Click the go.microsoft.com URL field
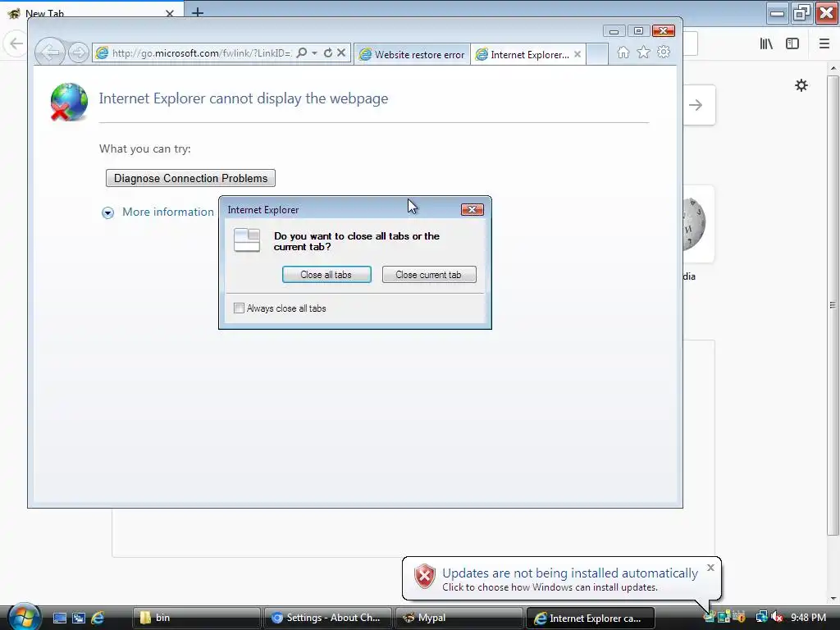Screen dimensions: 840x630 pos(202,53)
